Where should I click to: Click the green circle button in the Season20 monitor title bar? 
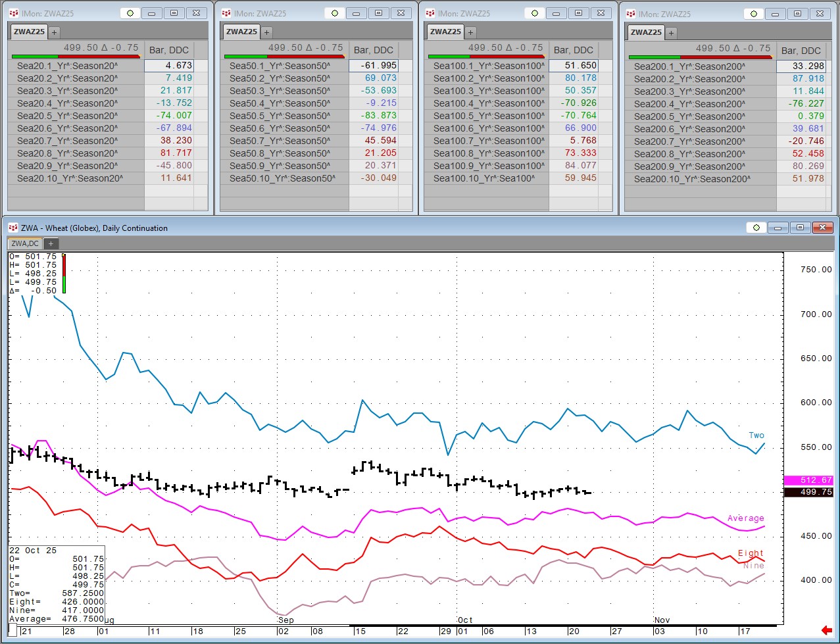(130, 13)
